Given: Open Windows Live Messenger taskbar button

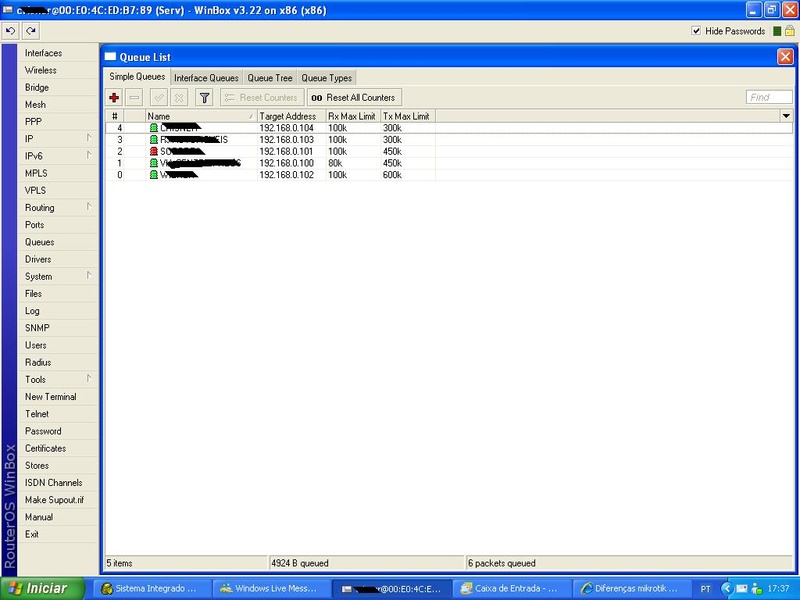Looking at the screenshot, I should pos(270,588).
